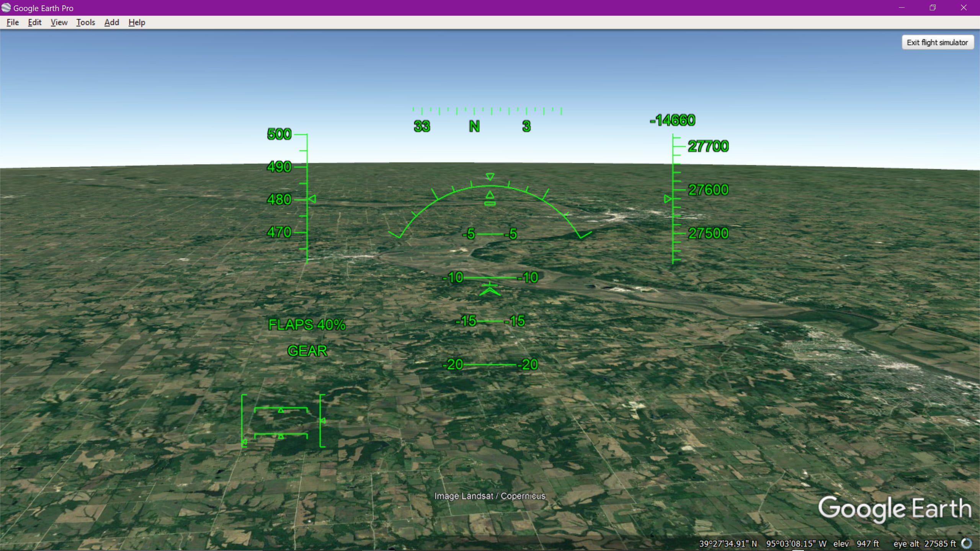Click the streaming status circle icon
This screenshot has width=980, height=551.
[967, 543]
